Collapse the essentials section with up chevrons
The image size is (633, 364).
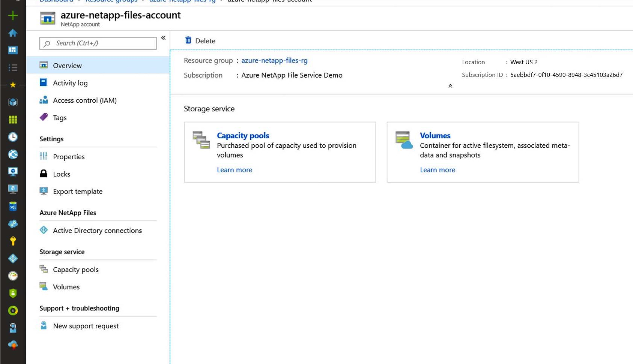450,86
